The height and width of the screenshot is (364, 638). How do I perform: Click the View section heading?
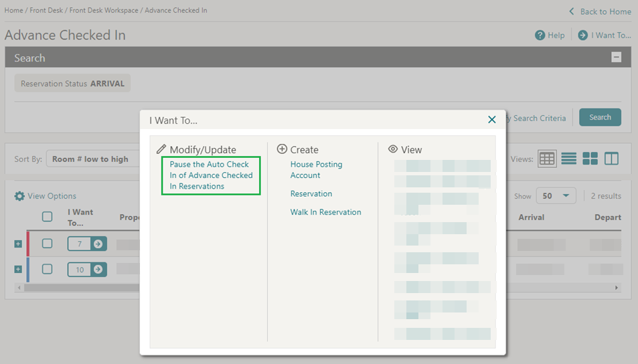(411, 150)
